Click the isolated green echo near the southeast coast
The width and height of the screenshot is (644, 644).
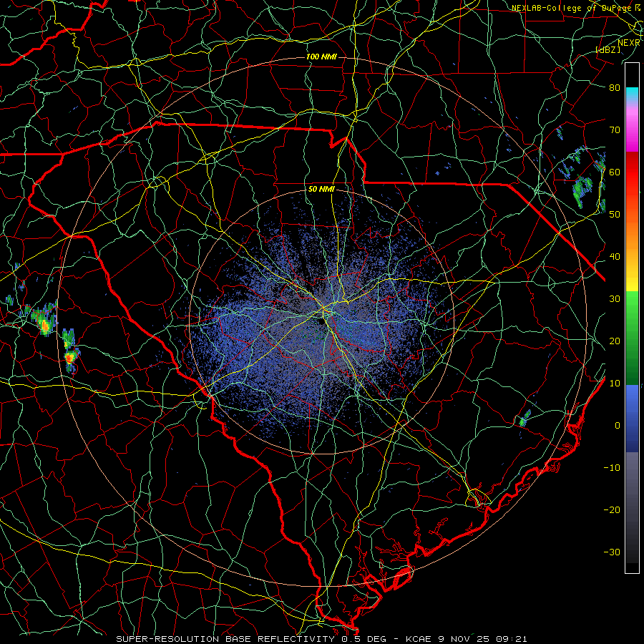pyautogui.click(x=524, y=419)
